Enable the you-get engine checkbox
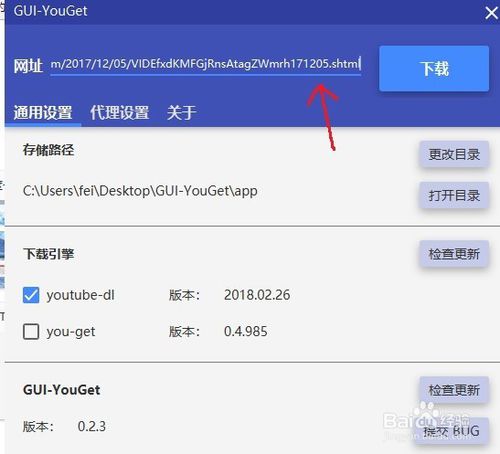The height and width of the screenshot is (454, 500). pyautogui.click(x=31, y=331)
